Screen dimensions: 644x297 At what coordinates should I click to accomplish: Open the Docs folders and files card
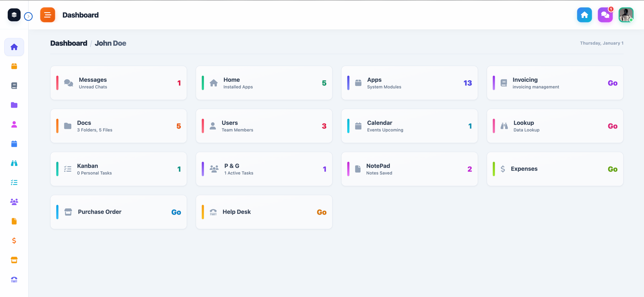(x=119, y=126)
